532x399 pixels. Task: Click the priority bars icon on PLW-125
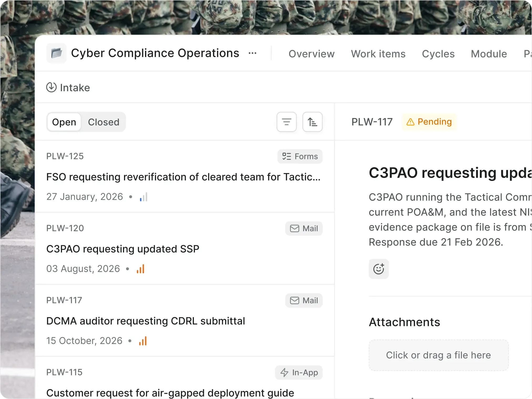pyautogui.click(x=144, y=197)
